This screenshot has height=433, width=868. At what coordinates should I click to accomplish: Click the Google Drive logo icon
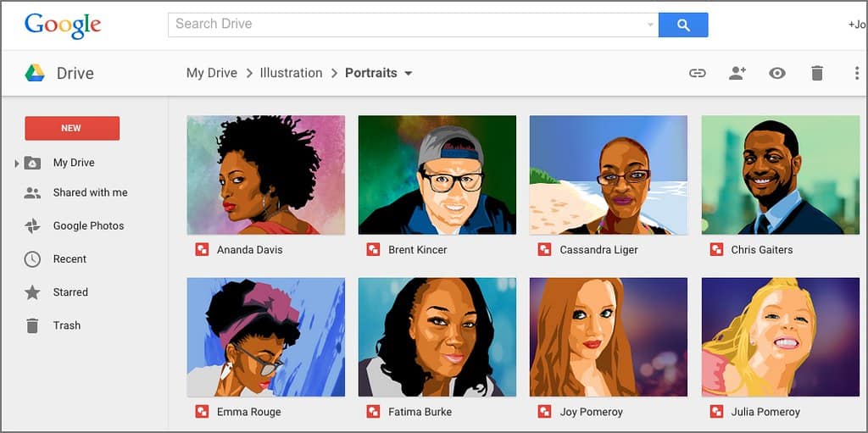pyautogui.click(x=35, y=73)
